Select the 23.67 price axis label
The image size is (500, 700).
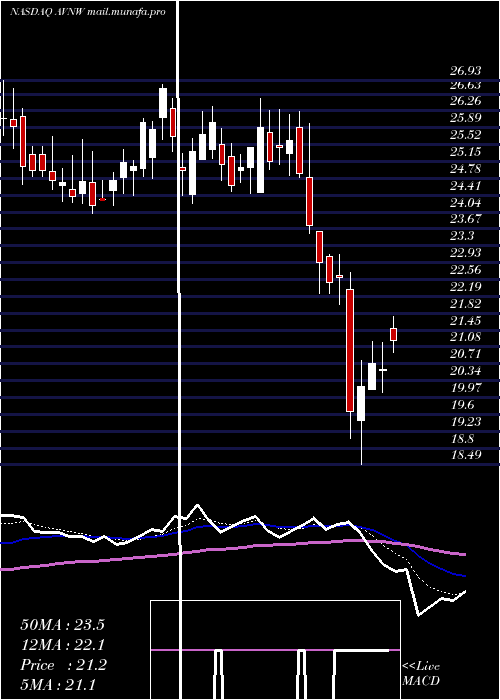[466, 219]
